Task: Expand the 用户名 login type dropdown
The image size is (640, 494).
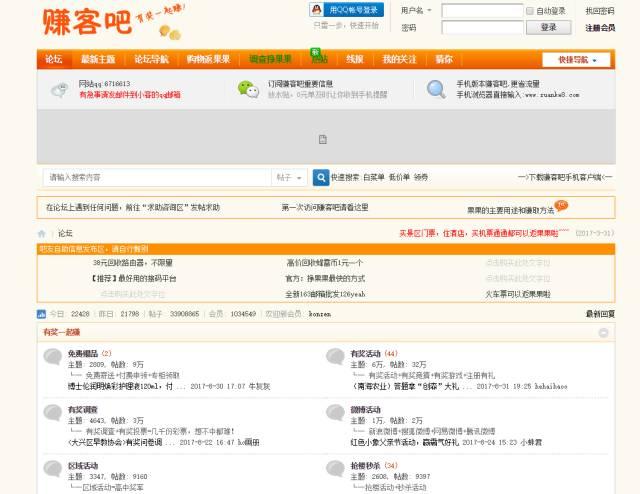Action: pos(416,11)
